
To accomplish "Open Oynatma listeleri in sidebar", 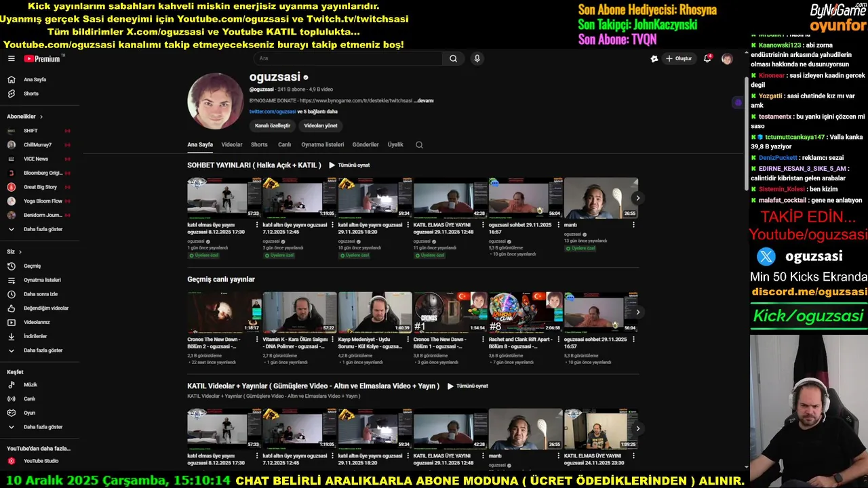I will point(42,280).
